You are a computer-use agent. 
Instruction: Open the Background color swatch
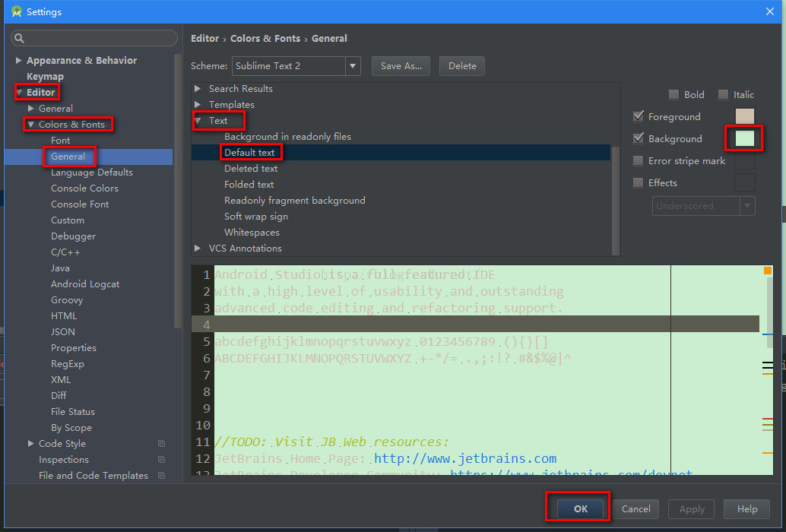(744, 138)
